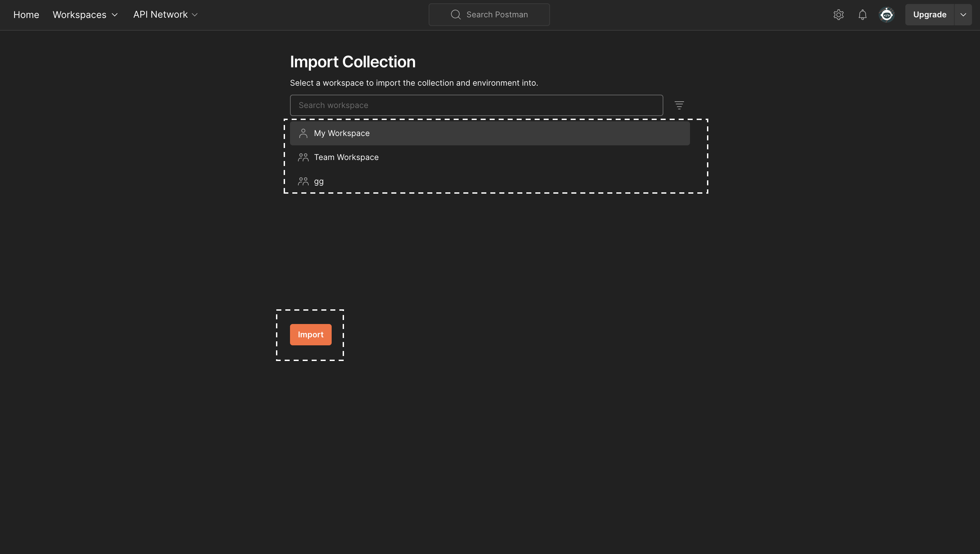This screenshot has height=554, width=980.
Task: Select the gg workspace row
Action: pos(490,181)
